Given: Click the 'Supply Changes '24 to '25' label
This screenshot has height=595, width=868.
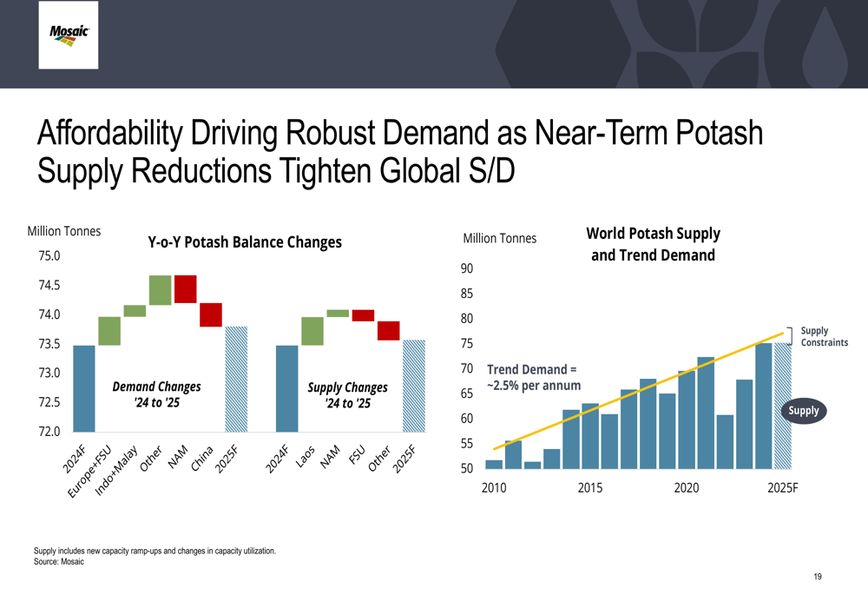Looking at the screenshot, I should pyautogui.click(x=348, y=395).
